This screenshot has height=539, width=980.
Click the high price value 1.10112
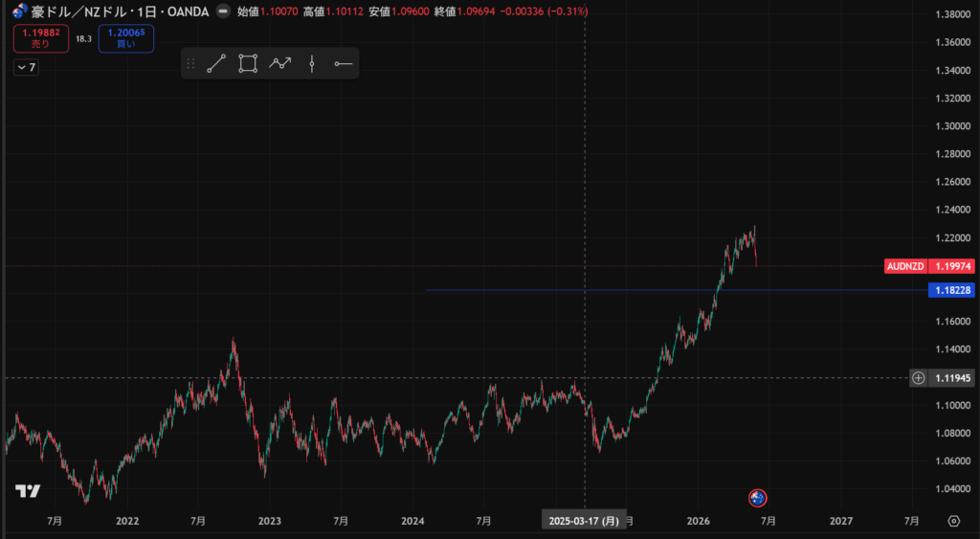click(x=345, y=11)
